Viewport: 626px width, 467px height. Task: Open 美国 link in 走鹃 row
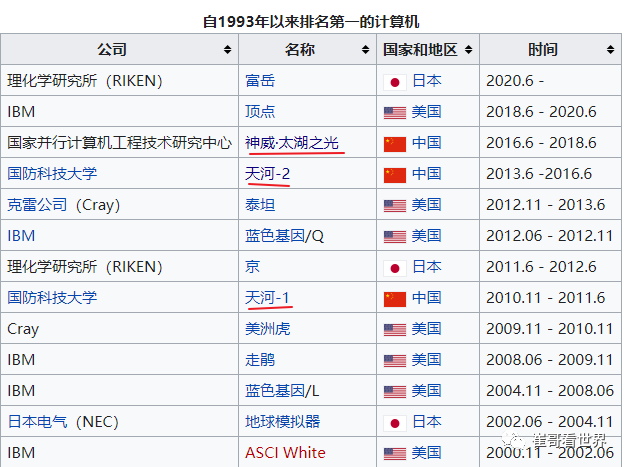tap(427, 360)
